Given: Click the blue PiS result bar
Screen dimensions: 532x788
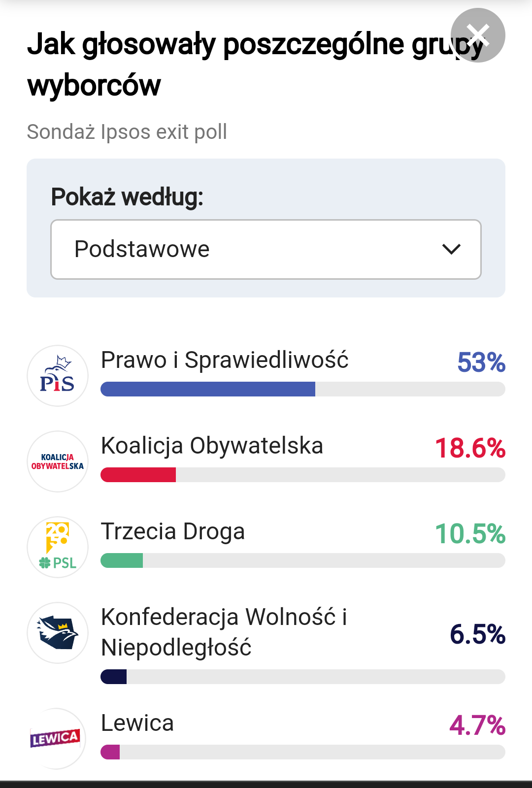Looking at the screenshot, I should tap(208, 389).
